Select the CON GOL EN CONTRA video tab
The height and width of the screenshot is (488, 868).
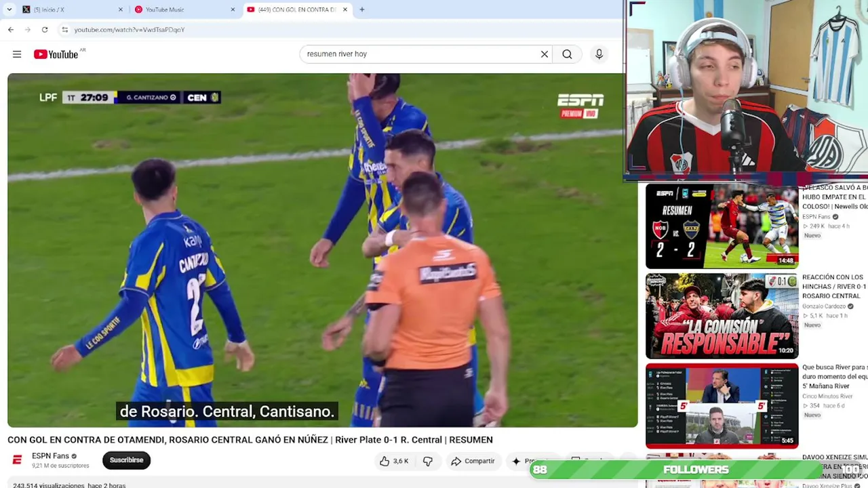(297, 9)
